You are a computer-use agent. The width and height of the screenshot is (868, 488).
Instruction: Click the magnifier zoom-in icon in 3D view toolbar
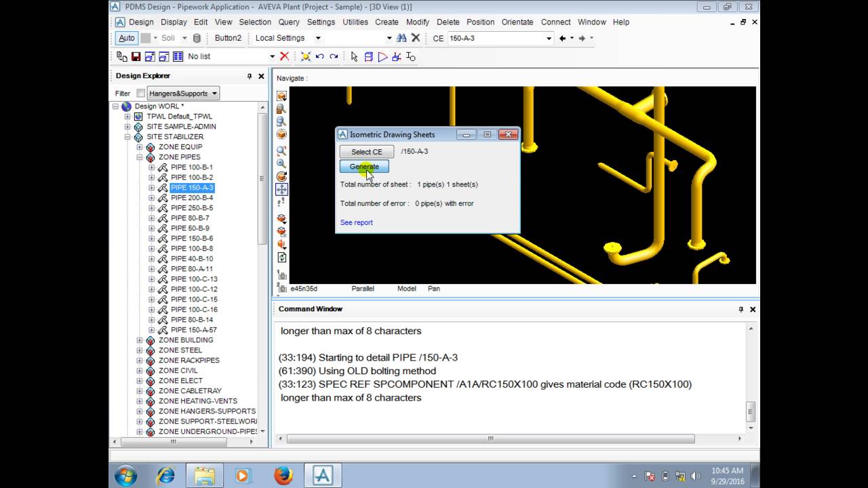pos(281,163)
